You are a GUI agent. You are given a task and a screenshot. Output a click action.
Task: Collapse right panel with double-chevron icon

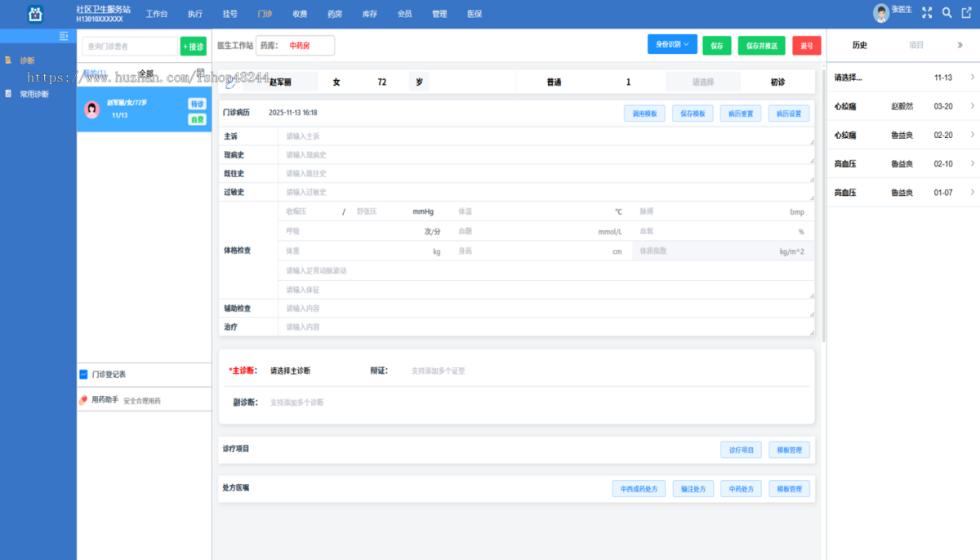pos(960,45)
